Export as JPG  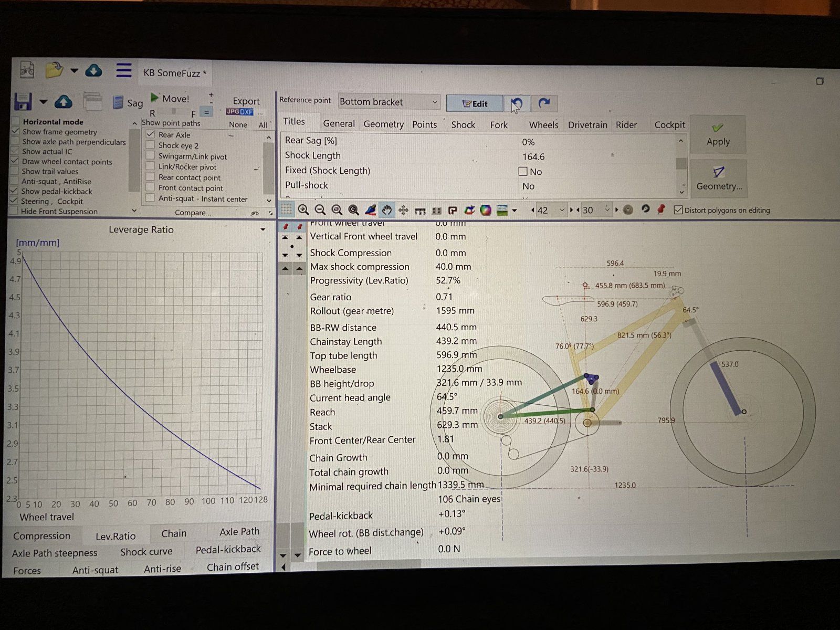[233, 112]
